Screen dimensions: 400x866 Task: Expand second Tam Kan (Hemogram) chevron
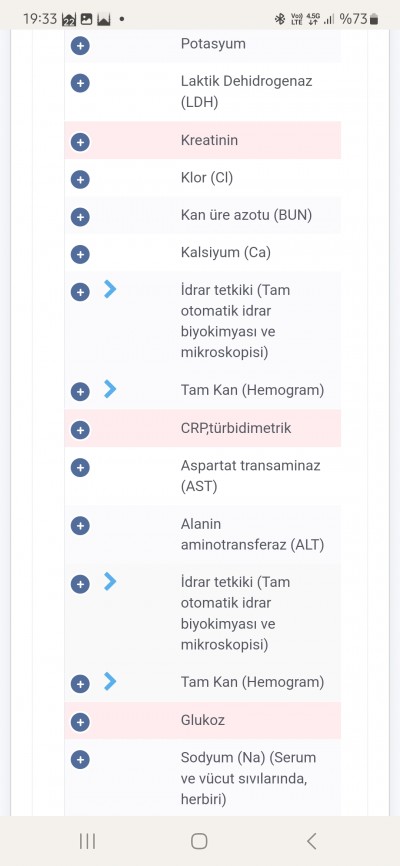click(x=110, y=681)
